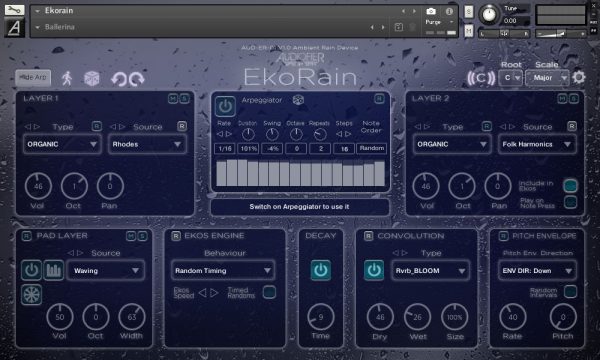Click the Kontakt header S solo button
The image size is (600, 360).
(469, 12)
